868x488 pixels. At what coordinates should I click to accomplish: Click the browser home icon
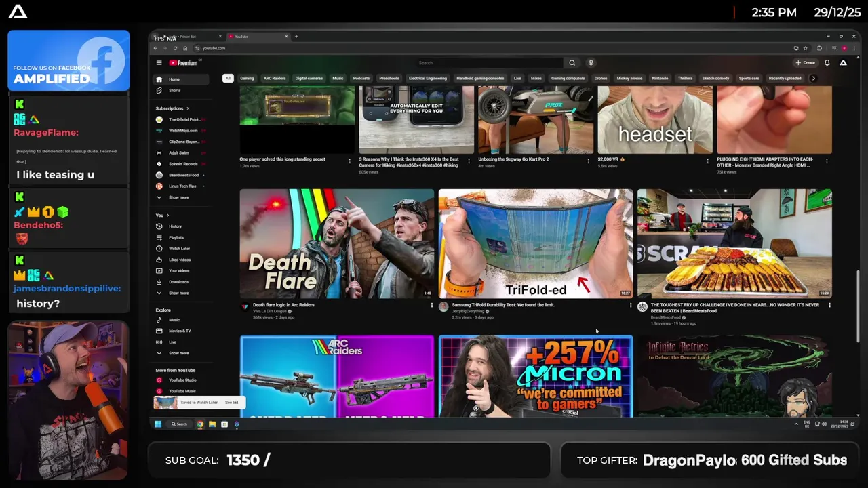point(185,48)
